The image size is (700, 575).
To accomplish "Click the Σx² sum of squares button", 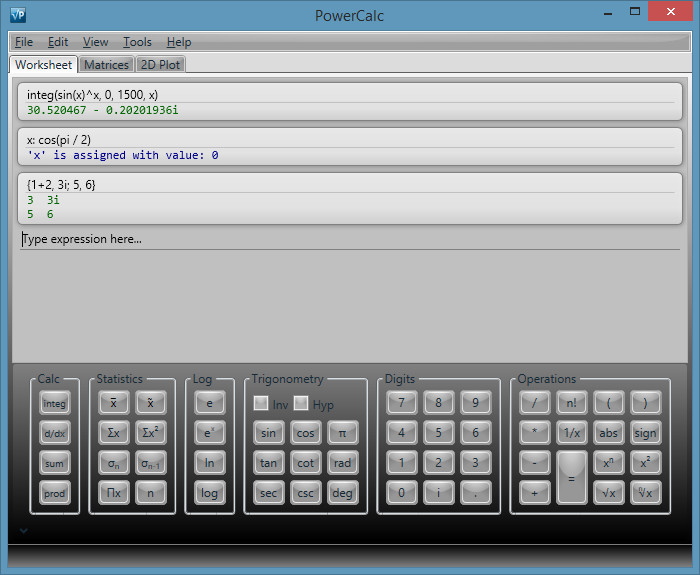I will point(150,433).
